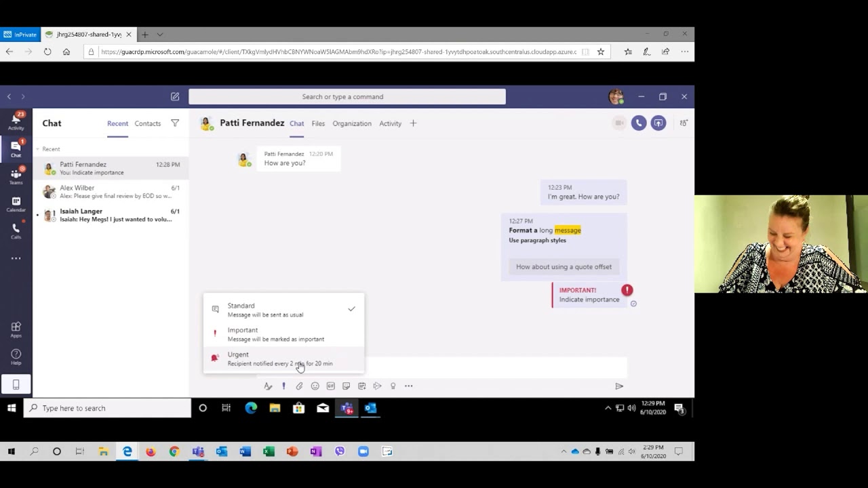Collapse the Recent chats group
Viewport: 868px width, 488px height.
[39, 149]
